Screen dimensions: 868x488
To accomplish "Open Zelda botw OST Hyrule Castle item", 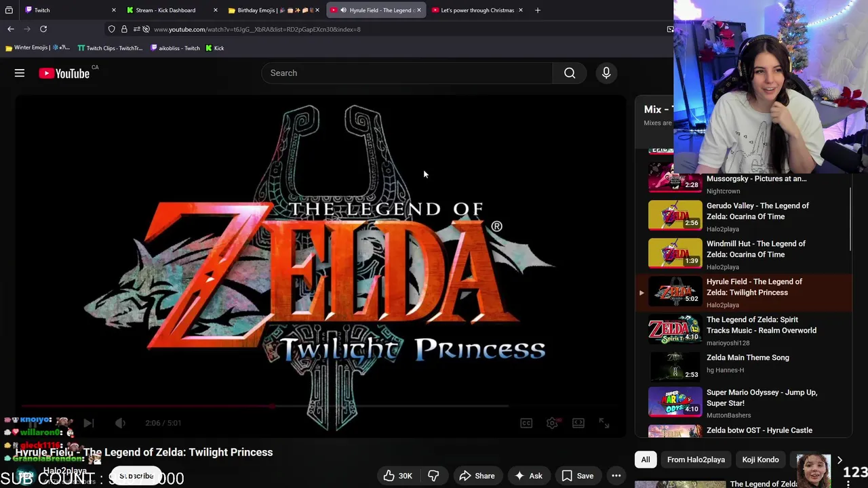I will tap(759, 430).
